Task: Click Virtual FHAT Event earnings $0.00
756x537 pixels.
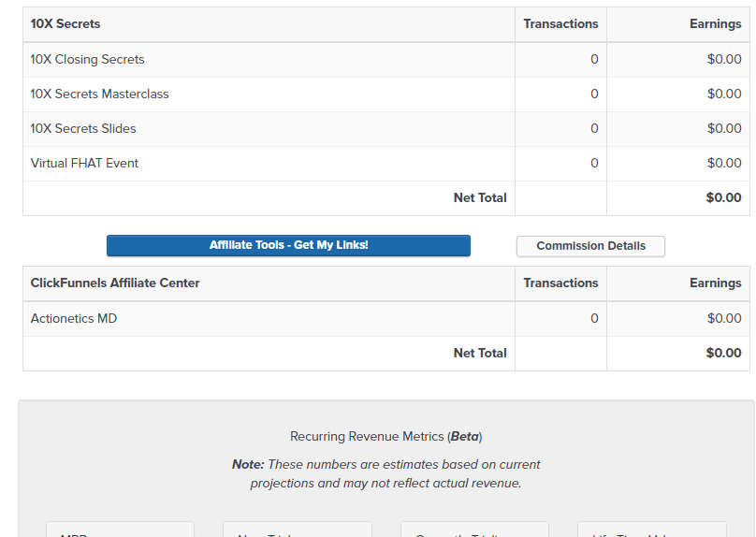Action: click(x=724, y=164)
